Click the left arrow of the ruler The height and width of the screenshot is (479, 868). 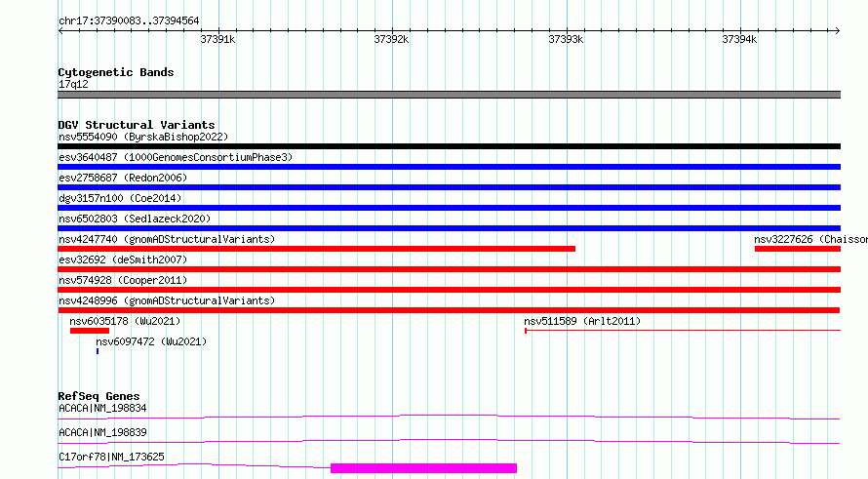coord(60,30)
